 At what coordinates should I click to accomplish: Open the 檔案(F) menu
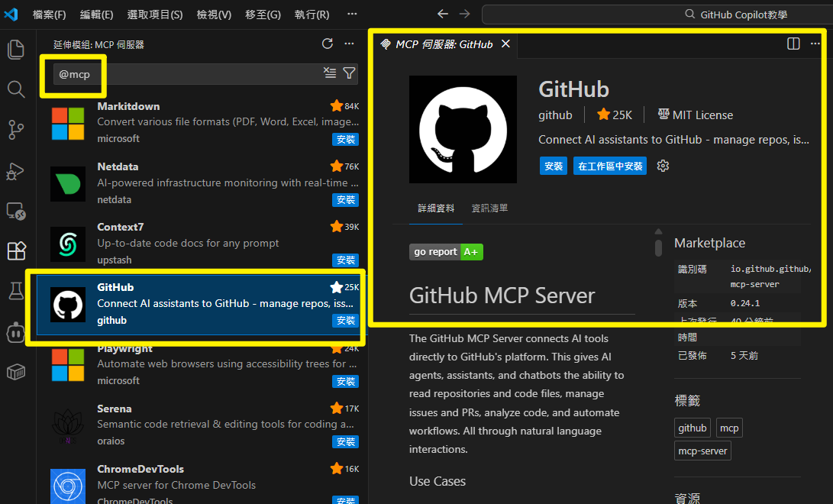click(50, 15)
